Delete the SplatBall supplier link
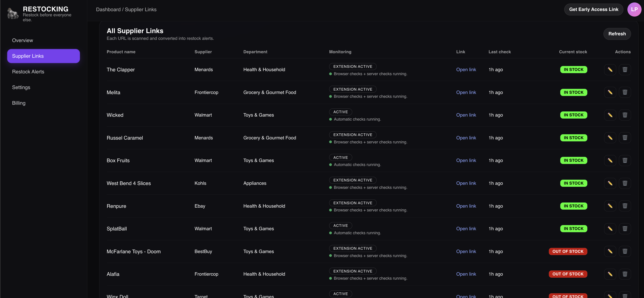 (x=625, y=229)
